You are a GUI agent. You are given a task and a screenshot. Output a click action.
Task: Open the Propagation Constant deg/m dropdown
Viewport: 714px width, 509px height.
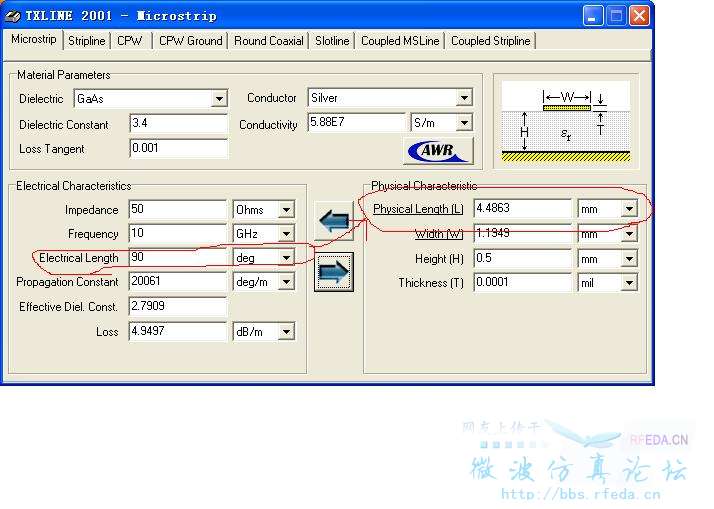(x=286, y=282)
